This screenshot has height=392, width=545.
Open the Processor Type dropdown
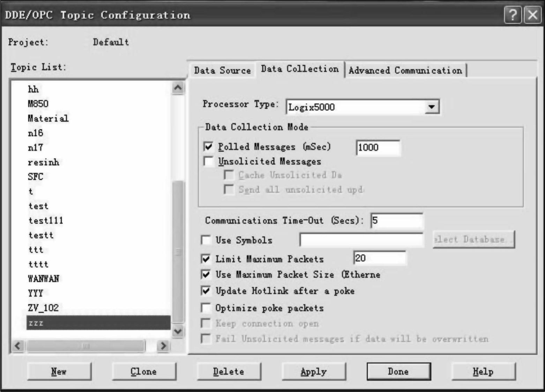click(432, 107)
